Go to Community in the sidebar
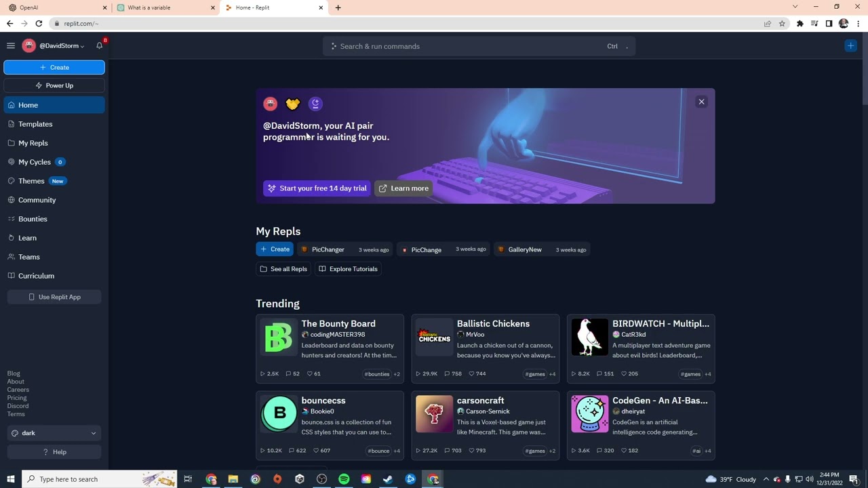The width and height of the screenshot is (868, 488). 54,200
